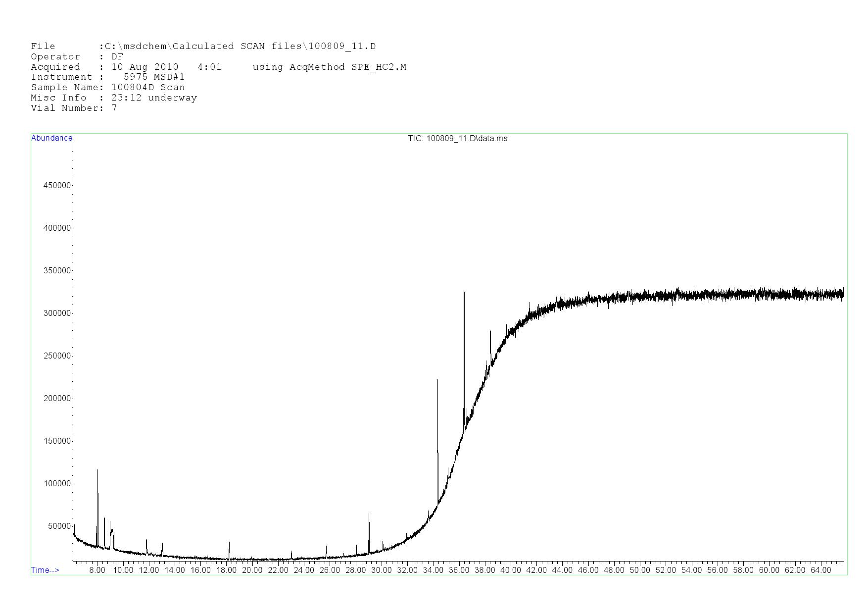Click the Vial Number header line

(x=74, y=108)
